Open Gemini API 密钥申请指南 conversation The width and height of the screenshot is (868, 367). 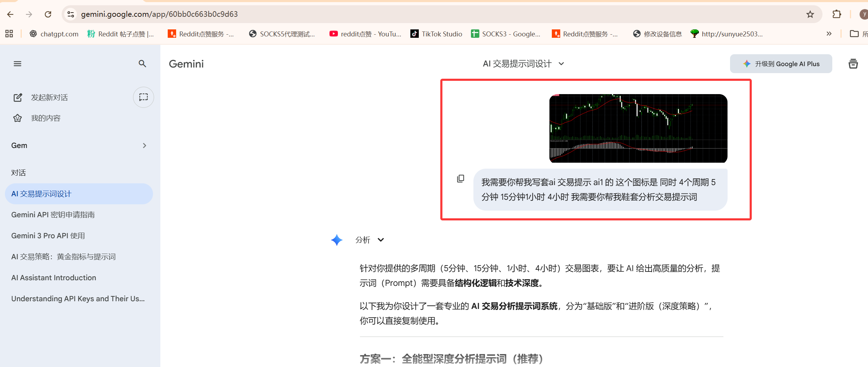tap(79, 215)
